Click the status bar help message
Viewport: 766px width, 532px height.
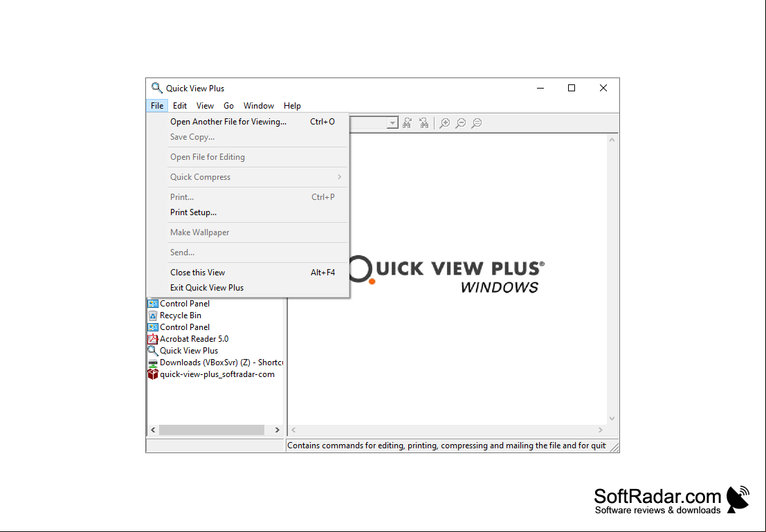point(446,446)
